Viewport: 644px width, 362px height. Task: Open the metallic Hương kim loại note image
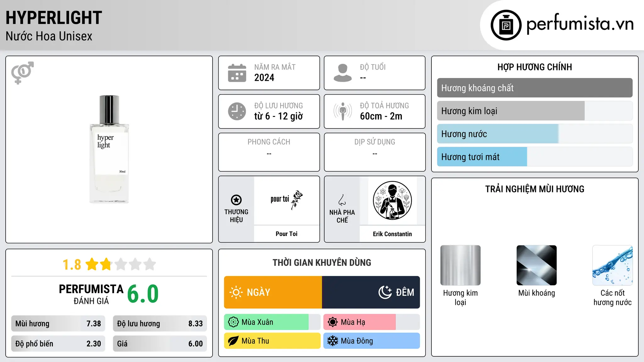tap(460, 265)
